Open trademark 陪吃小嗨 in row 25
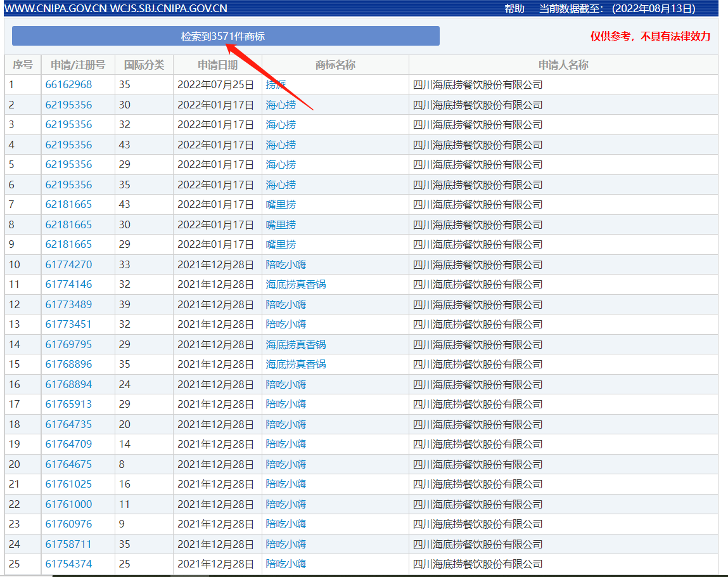The image size is (728, 577). point(286,564)
